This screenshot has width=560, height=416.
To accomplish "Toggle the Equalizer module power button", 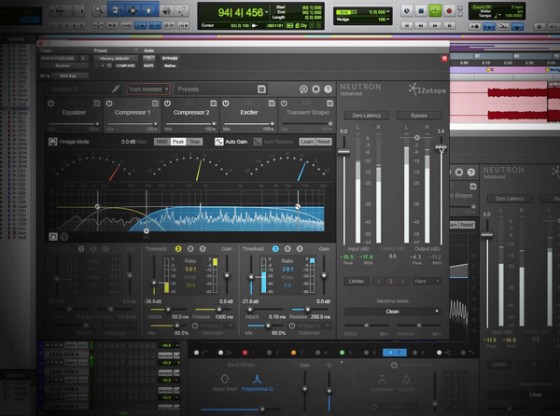I will [51, 103].
